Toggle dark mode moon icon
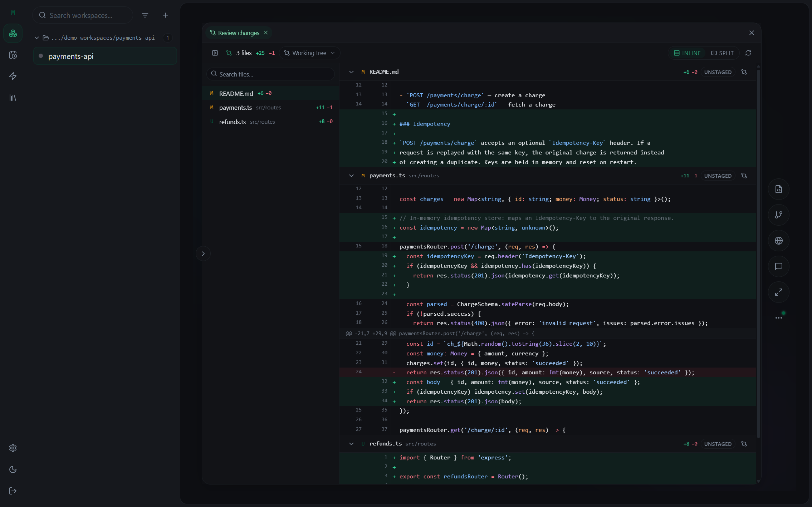This screenshot has height=507, width=812. coord(13,469)
